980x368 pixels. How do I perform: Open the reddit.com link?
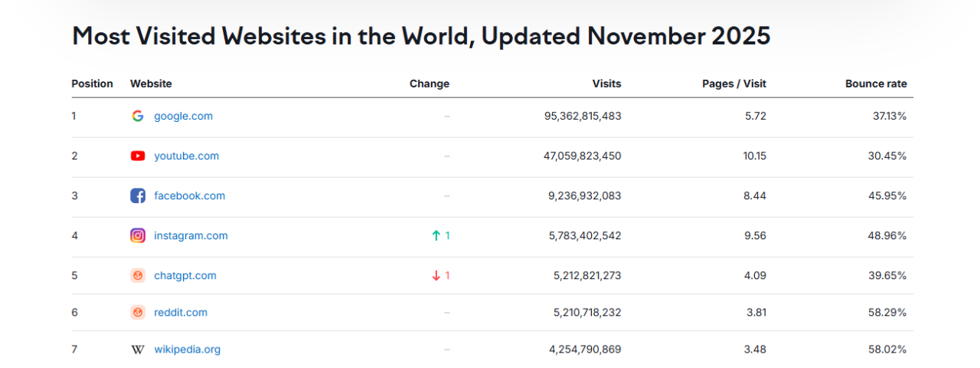point(181,312)
